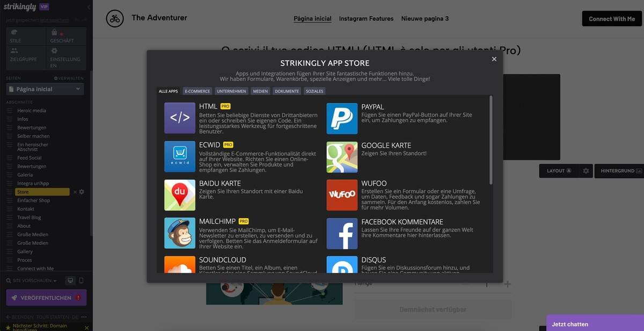This screenshot has height=331, width=644.
Task: Expand the Site Vorschauen dropdown
Action: click(31, 280)
